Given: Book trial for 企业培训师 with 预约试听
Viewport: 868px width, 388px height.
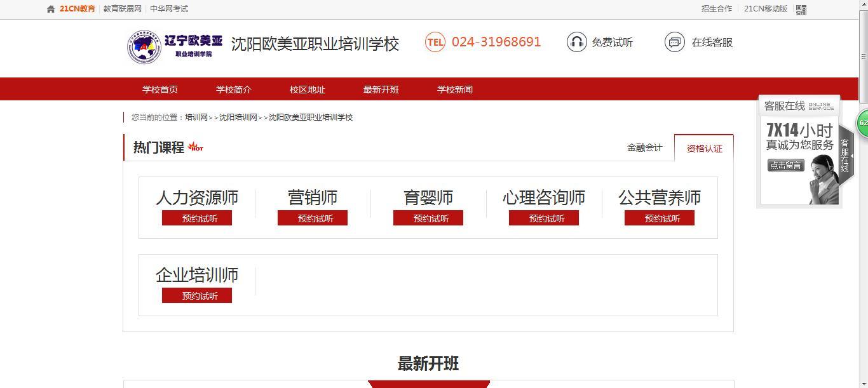Looking at the screenshot, I should 197,295.
